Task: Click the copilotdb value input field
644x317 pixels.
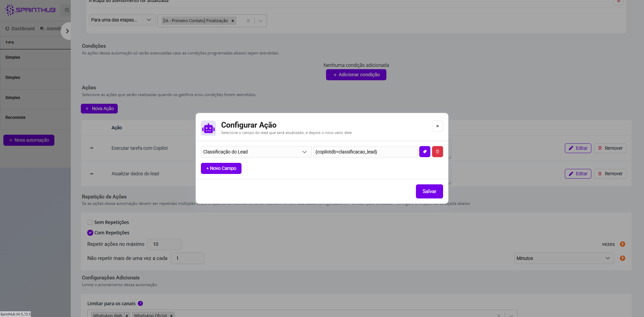Action: tap(365, 152)
